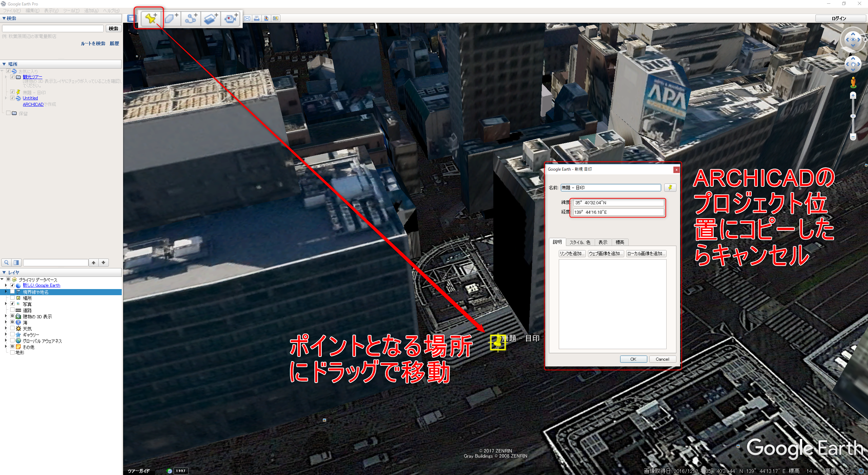Click the placemark icon chooser button in the dialog

[x=670, y=187]
